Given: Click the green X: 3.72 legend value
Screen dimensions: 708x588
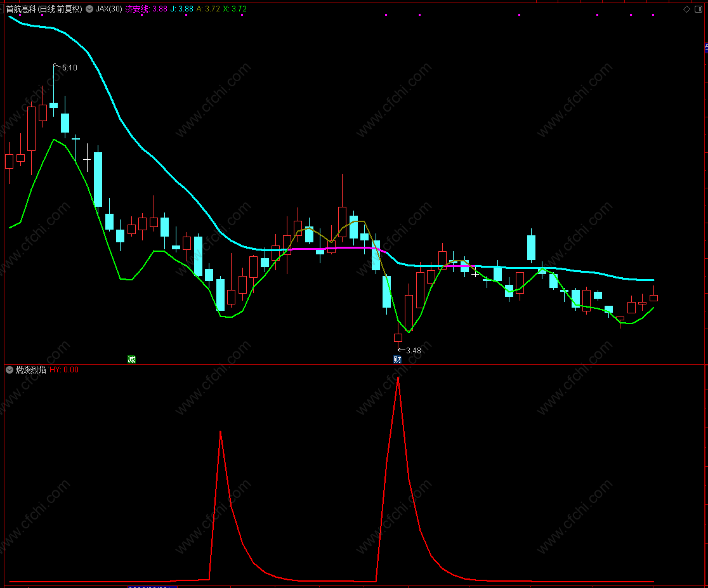Looking at the screenshot, I should pyautogui.click(x=235, y=9).
